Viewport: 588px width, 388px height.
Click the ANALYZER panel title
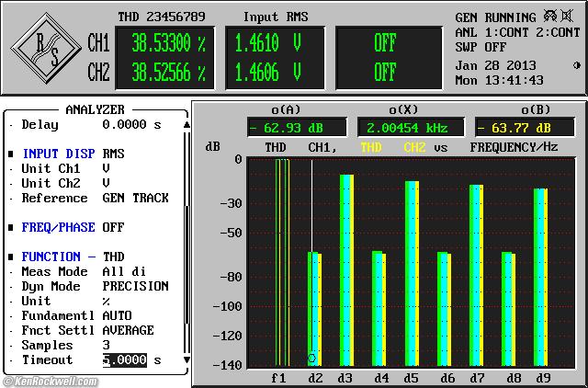(95, 109)
